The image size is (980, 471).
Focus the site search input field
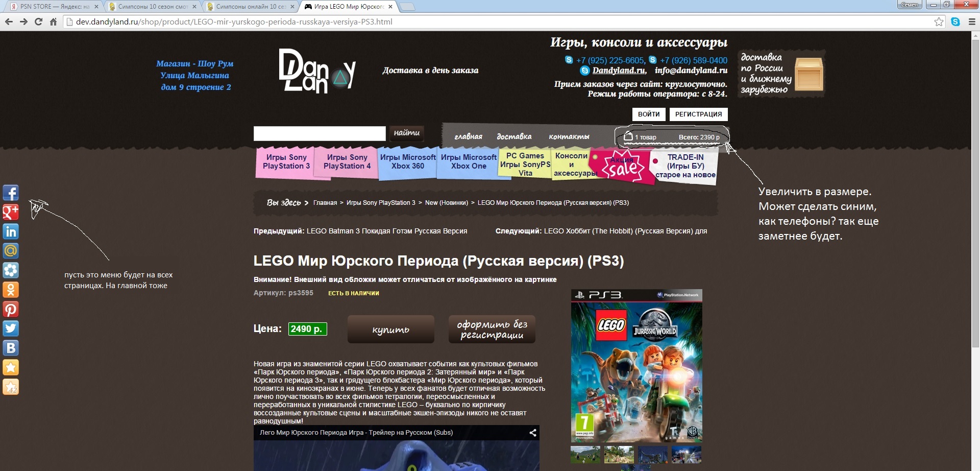click(320, 133)
